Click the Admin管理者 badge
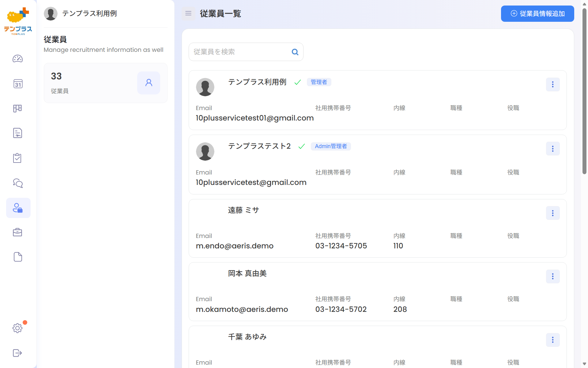This screenshot has width=588, height=368. click(331, 146)
